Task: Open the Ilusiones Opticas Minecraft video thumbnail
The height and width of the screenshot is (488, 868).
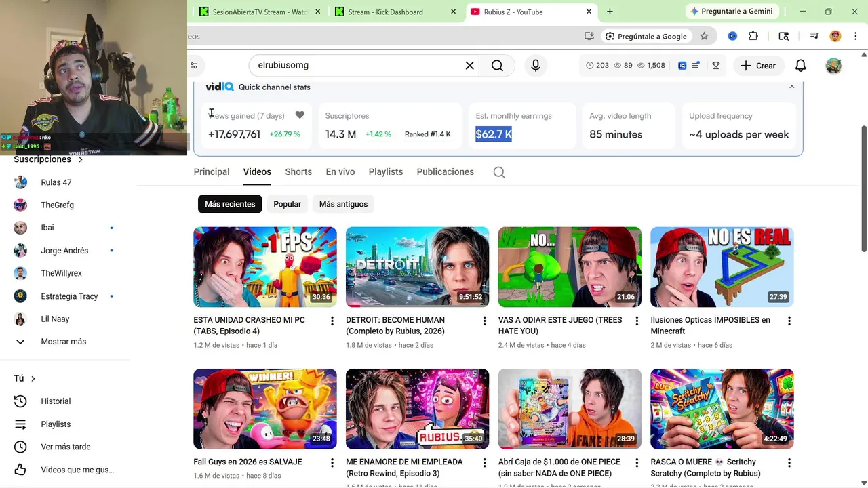Action: pos(722,267)
